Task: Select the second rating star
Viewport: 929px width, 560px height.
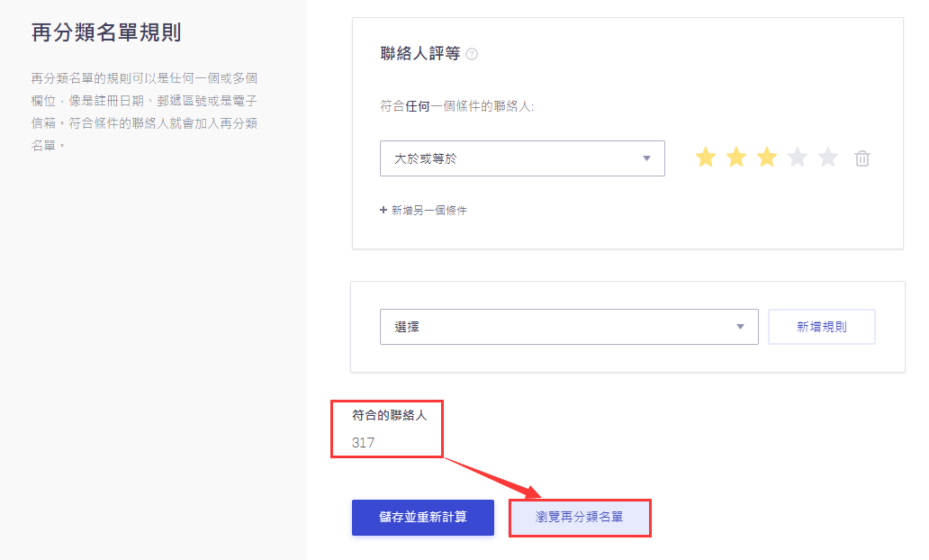Action: 736,158
